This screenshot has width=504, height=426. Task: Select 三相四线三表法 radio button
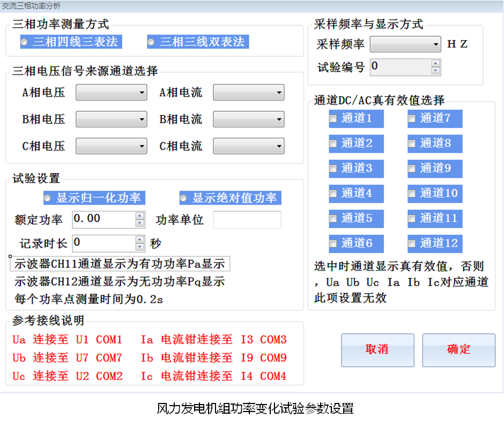tap(24, 42)
